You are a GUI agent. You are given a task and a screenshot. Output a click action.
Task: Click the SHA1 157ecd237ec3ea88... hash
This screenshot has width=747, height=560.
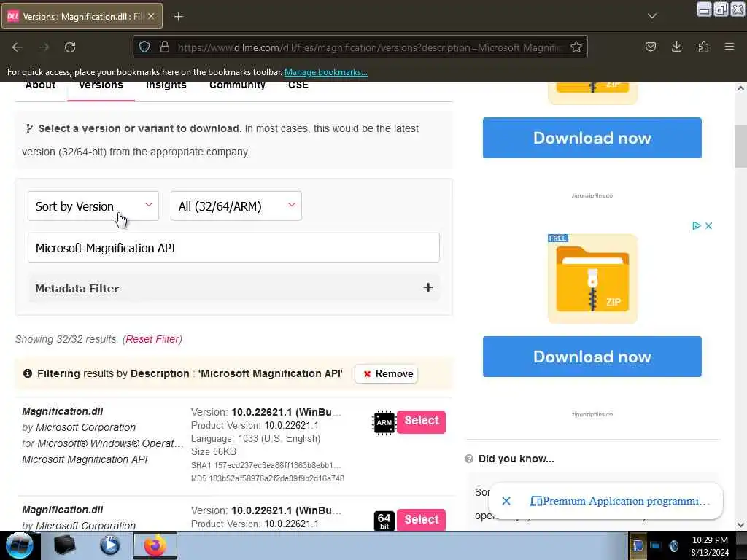tap(266, 465)
